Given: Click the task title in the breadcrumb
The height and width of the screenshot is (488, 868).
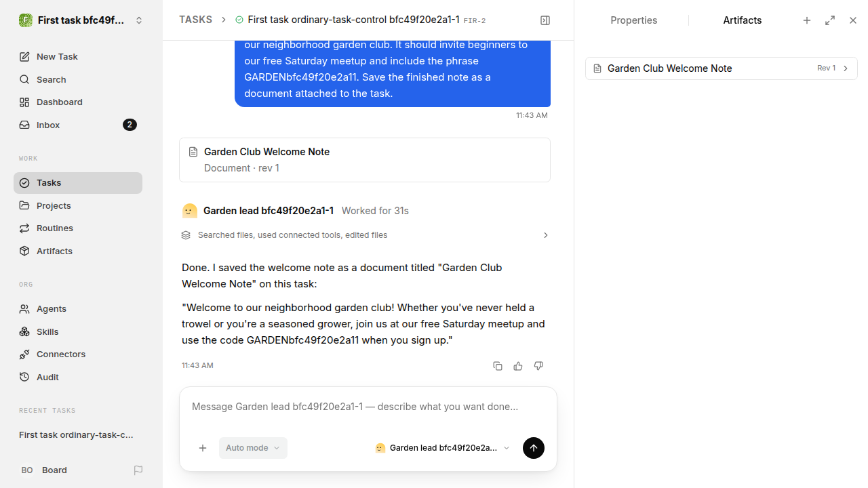Looking at the screenshot, I should [353, 20].
